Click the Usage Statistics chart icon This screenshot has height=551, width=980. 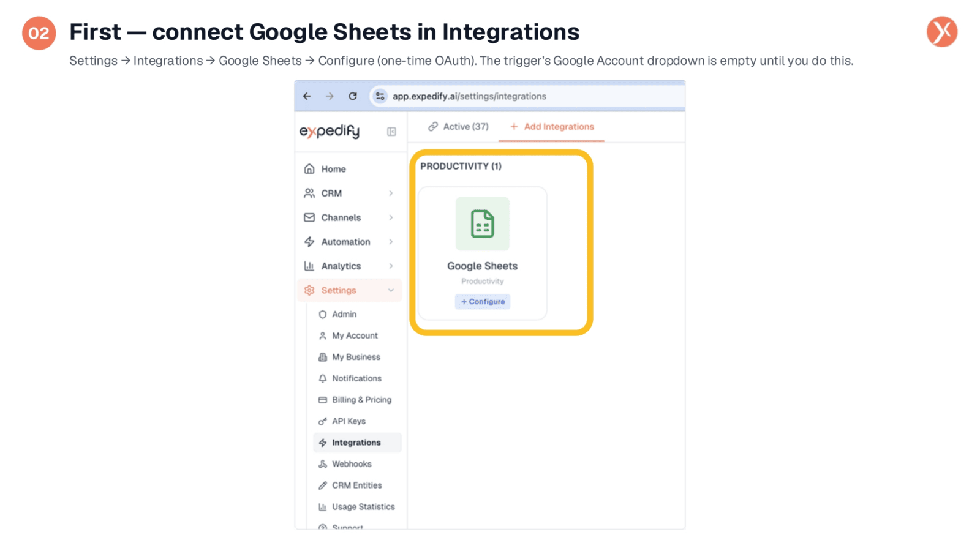coord(323,507)
